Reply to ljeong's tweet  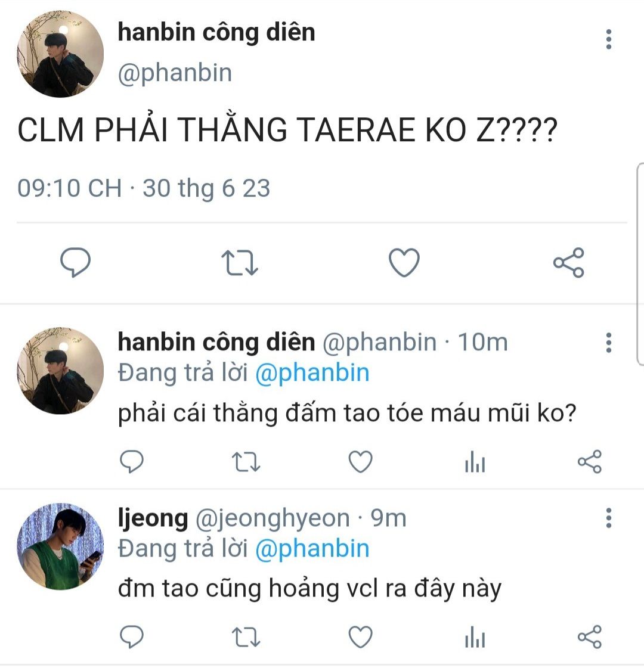pos(132,637)
